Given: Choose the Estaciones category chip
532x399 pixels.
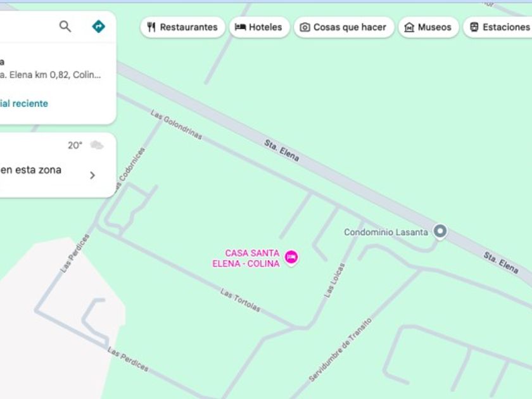Looking at the screenshot, I should click(x=498, y=27).
